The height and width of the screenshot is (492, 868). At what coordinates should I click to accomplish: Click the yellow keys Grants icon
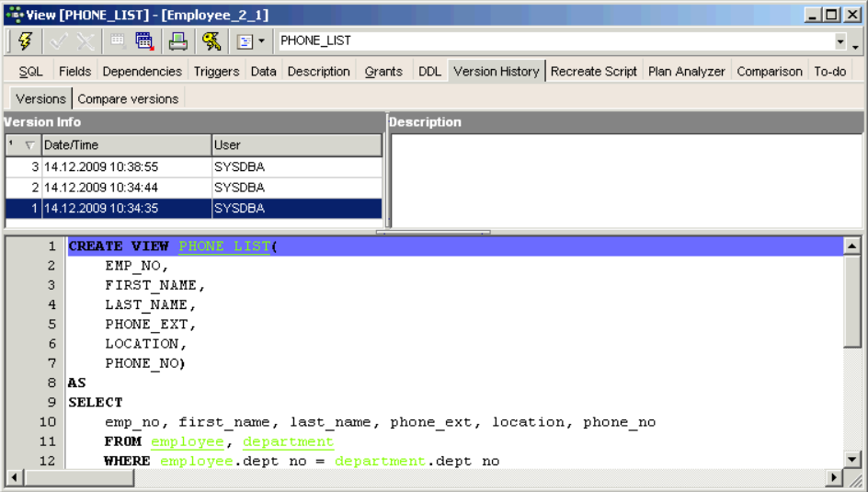pos(211,41)
